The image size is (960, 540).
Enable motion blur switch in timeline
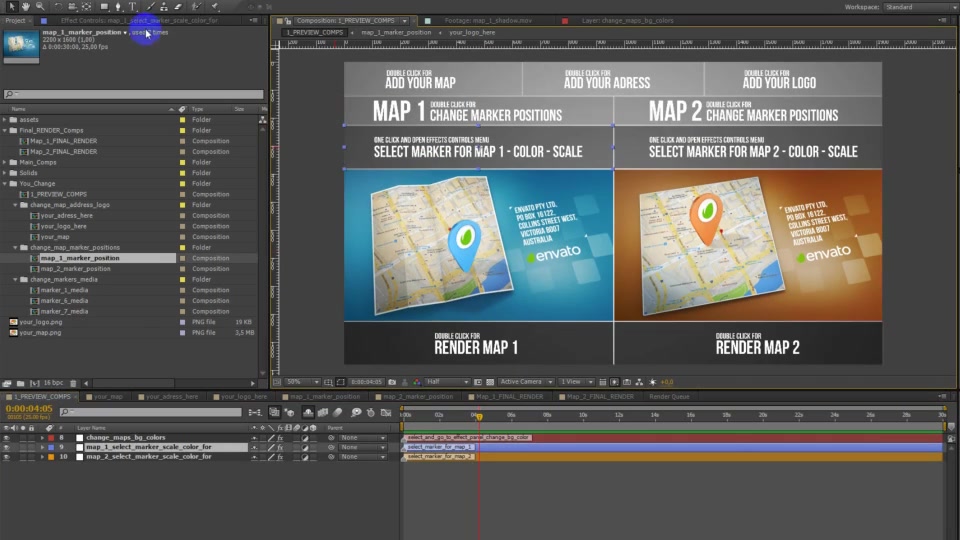tap(337, 413)
